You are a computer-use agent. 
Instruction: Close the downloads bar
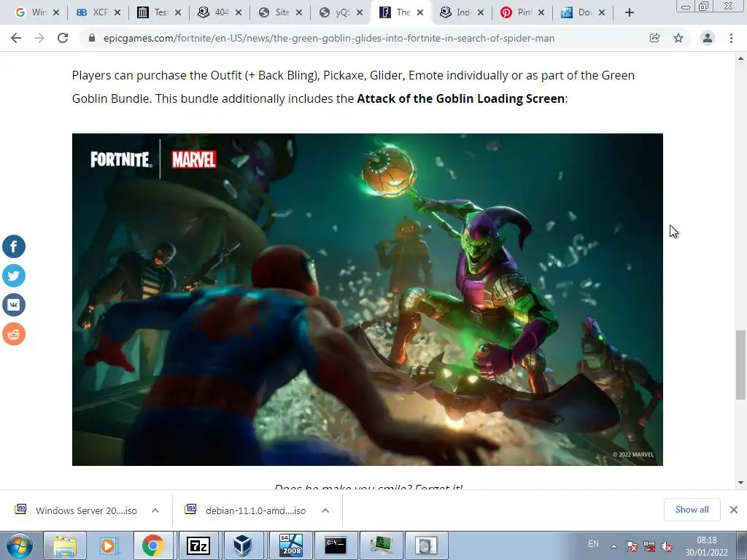pos(734,510)
